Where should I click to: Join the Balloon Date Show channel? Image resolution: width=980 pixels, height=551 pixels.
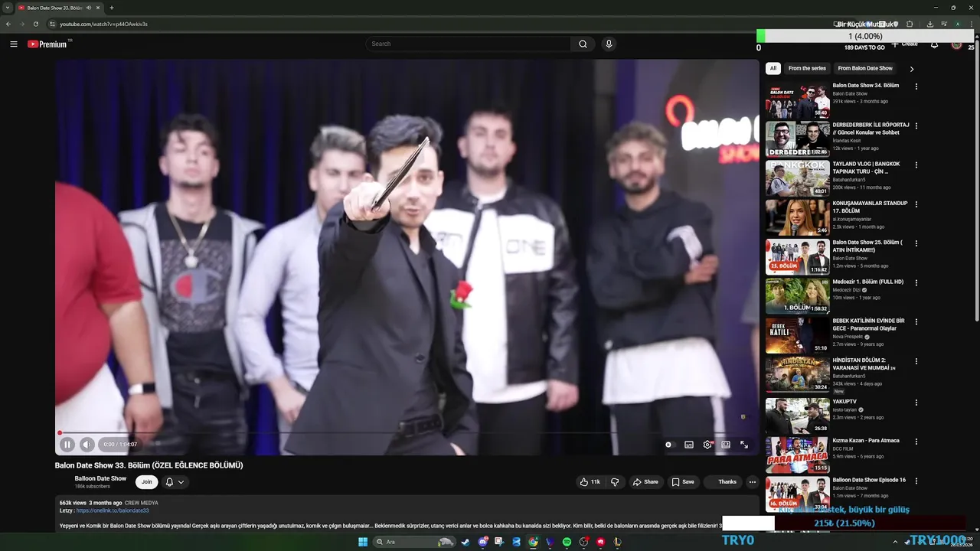pyautogui.click(x=146, y=482)
